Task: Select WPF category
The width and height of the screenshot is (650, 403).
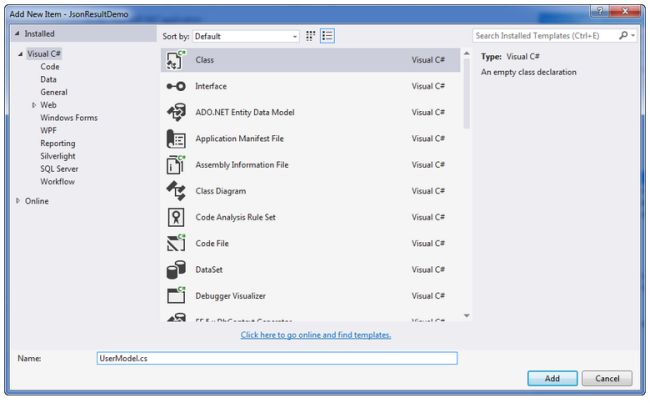Action: (48, 131)
